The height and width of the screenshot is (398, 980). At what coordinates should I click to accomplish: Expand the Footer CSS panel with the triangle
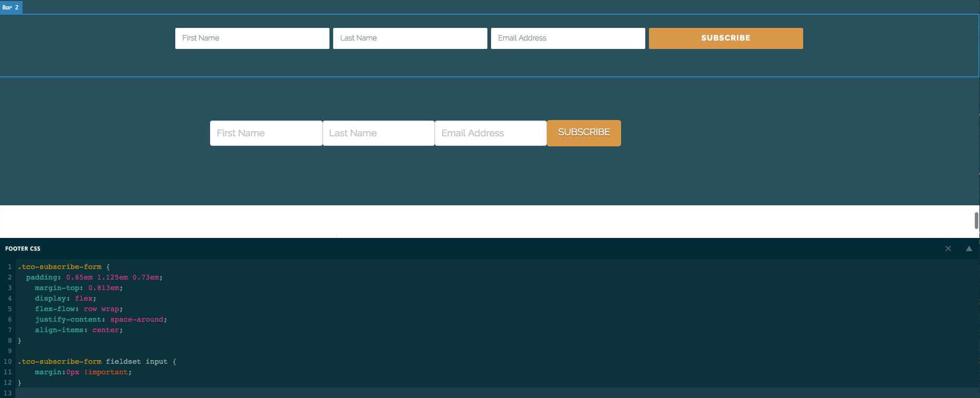969,248
